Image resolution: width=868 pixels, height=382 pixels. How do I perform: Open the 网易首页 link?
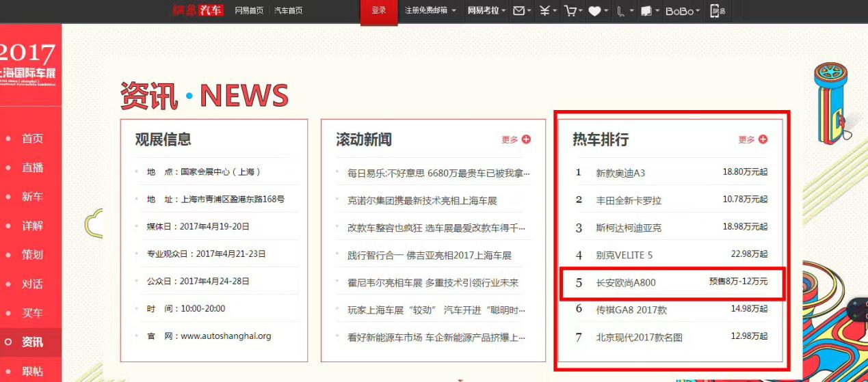click(249, 11)
